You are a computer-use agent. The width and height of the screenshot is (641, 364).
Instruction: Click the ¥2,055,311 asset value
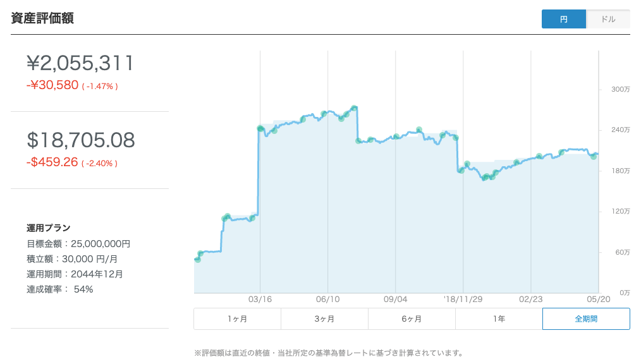(80, 63)
